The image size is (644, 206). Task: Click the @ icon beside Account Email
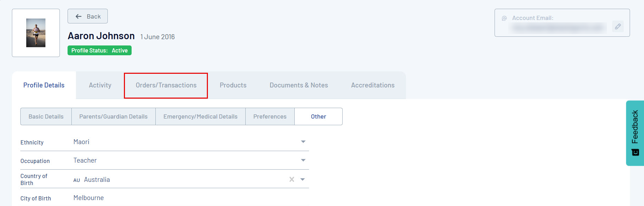[x=504, y=18]
